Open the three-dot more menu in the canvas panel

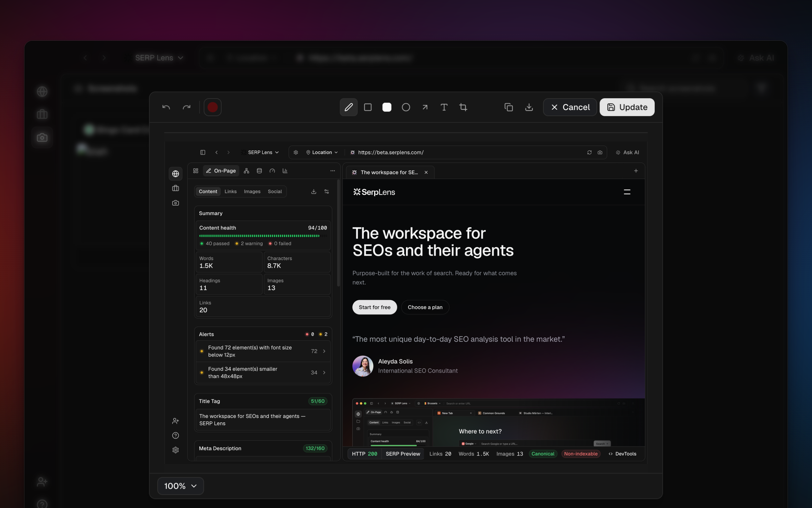[333, 171]
